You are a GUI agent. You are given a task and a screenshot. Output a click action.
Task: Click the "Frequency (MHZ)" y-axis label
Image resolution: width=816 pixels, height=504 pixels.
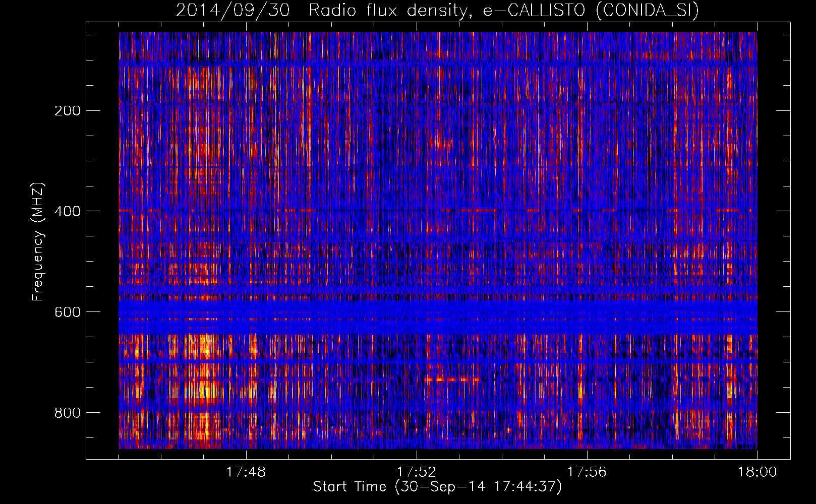pos(38,242)
